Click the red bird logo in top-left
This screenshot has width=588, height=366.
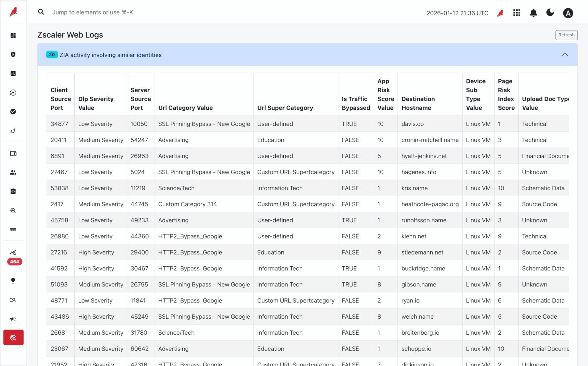[x=13, y=12]
